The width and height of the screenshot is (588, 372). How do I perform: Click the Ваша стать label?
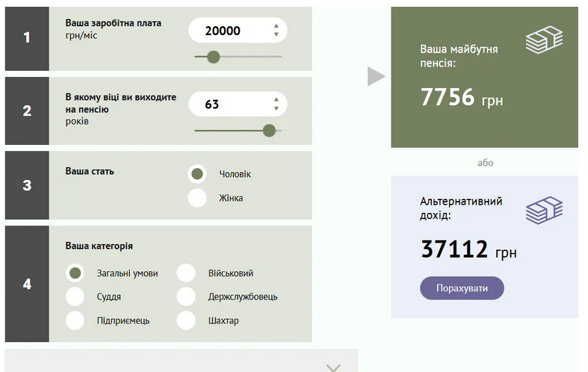tap(90, 171)
